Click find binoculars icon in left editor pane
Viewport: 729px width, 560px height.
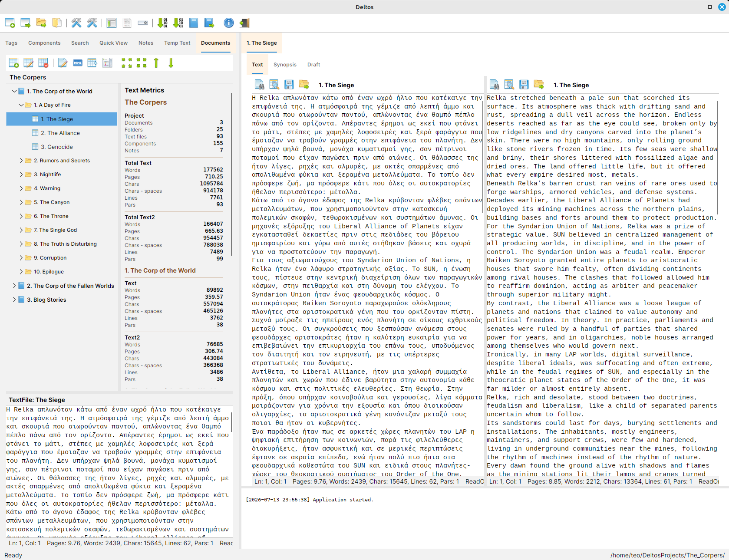[x=259, y=85]
